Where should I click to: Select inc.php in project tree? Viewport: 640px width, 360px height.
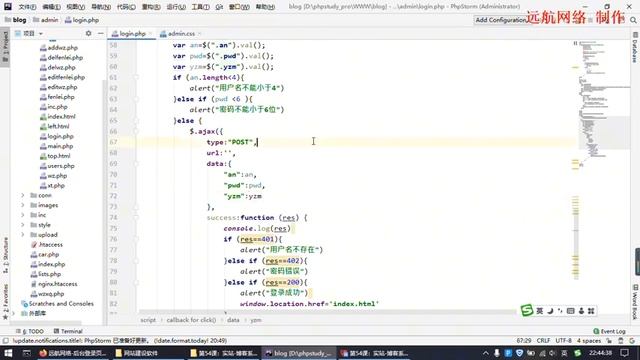click(53, 107)
